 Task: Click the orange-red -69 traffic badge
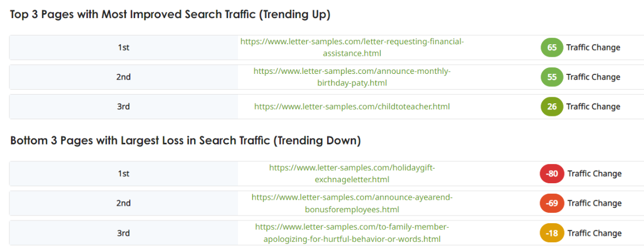tap(553, 204)
